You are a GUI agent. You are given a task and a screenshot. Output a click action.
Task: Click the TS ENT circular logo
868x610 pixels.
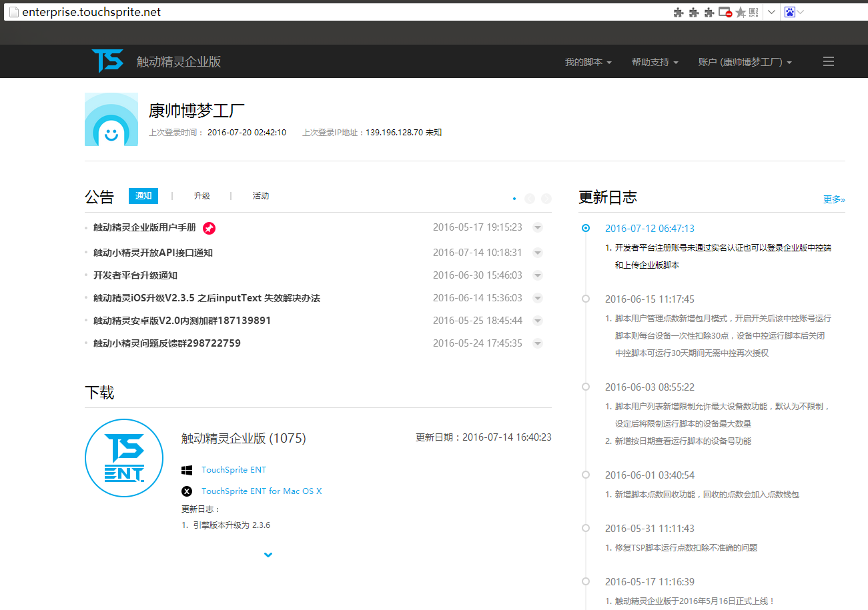click(124, 457)
